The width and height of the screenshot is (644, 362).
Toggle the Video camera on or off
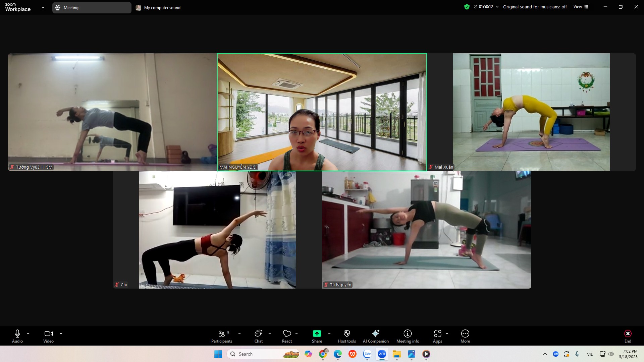pyautogui.click(x=48, y=336)
